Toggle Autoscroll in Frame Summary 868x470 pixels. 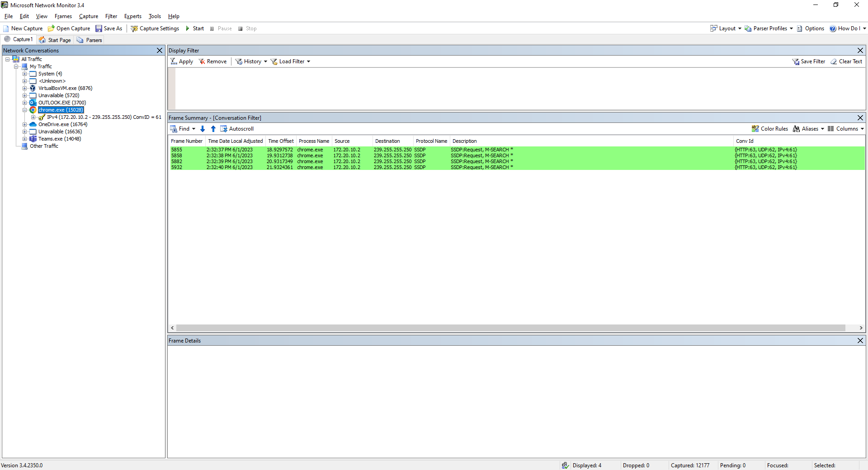236,129
